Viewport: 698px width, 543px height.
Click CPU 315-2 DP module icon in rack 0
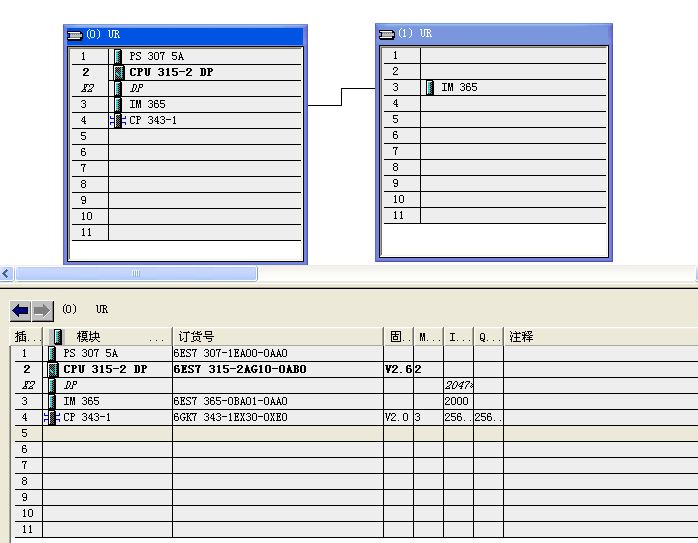118,72
